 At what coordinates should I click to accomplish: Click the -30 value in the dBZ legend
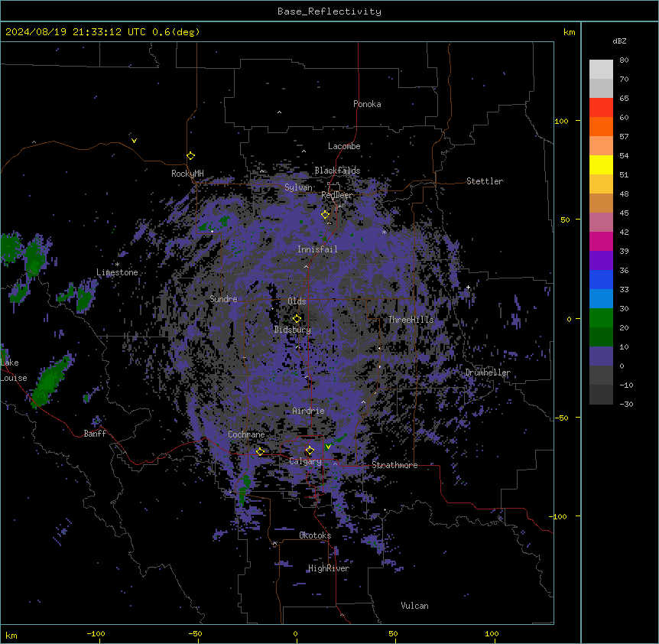(x=626, y=404)
